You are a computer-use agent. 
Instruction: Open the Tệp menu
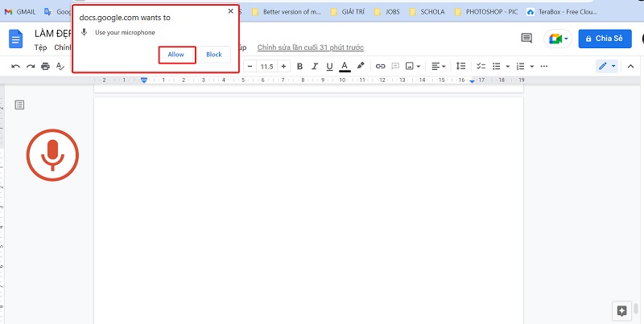[40, 47]
